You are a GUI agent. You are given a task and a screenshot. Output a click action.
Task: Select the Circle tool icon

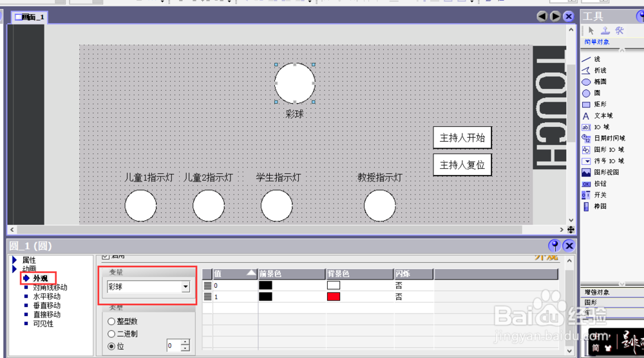(586, 93)
